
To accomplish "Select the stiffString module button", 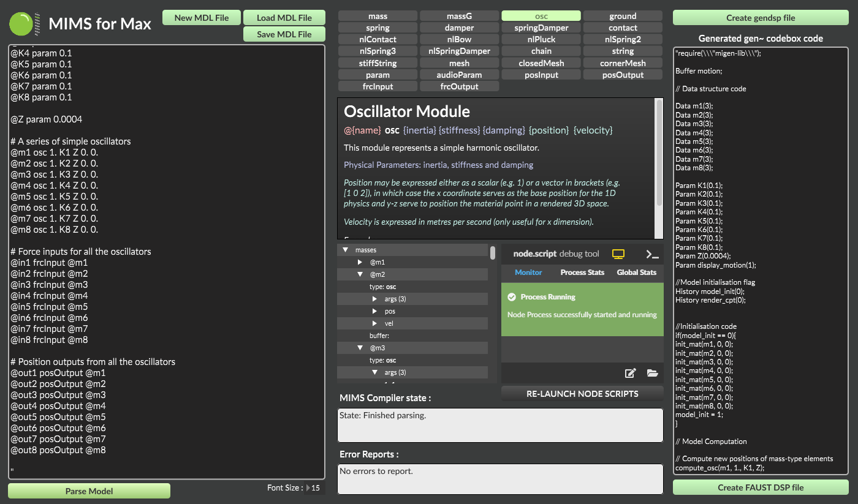I will [x=378, y=63].
